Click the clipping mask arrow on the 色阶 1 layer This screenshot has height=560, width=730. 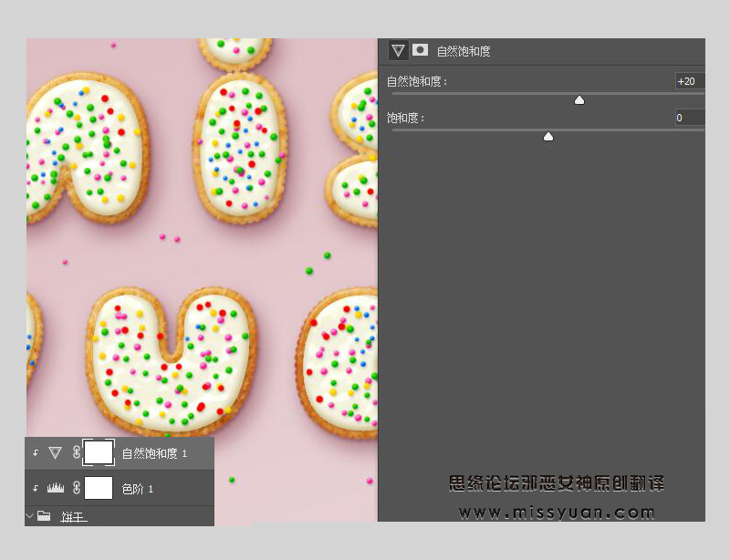click(x=36, y=487)
